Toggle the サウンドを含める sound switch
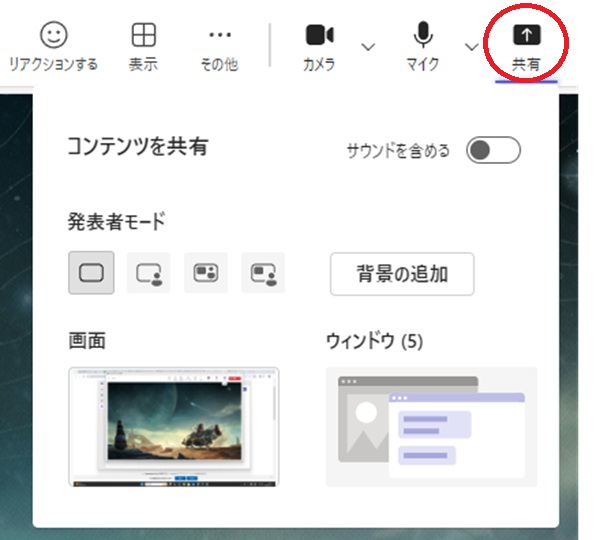600x540 pixels. click(x=494, y=151)
